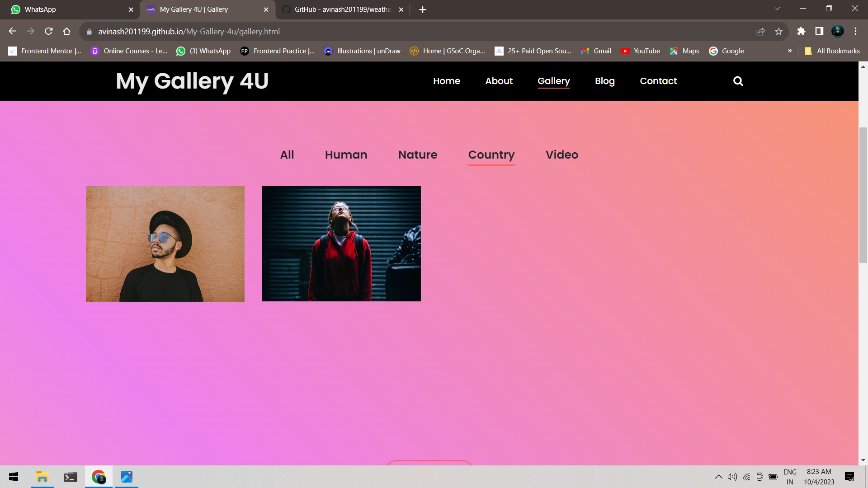Navigate to the About page link
868x488 pixels.
(499, 81)
